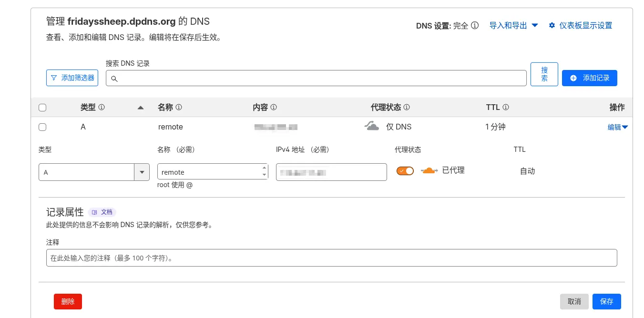Check the select-all checkbox in the table header
644x318 pixels.
(x=42, y=108)
